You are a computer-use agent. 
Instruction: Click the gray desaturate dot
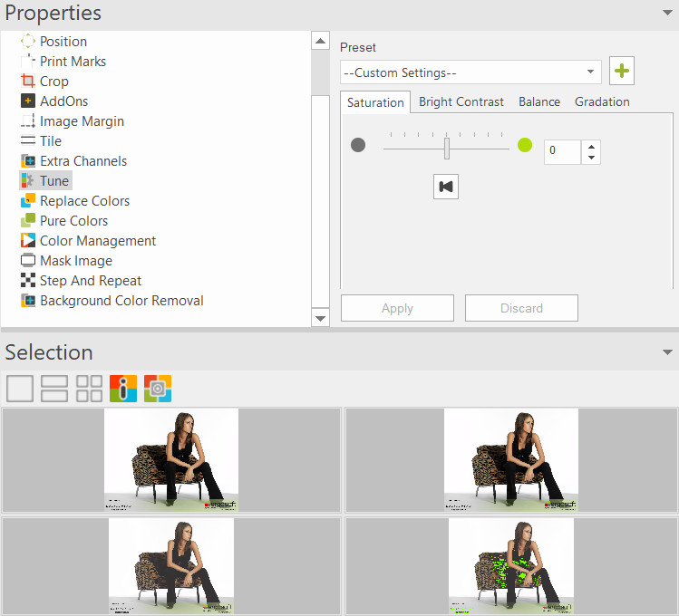[358, 145]
